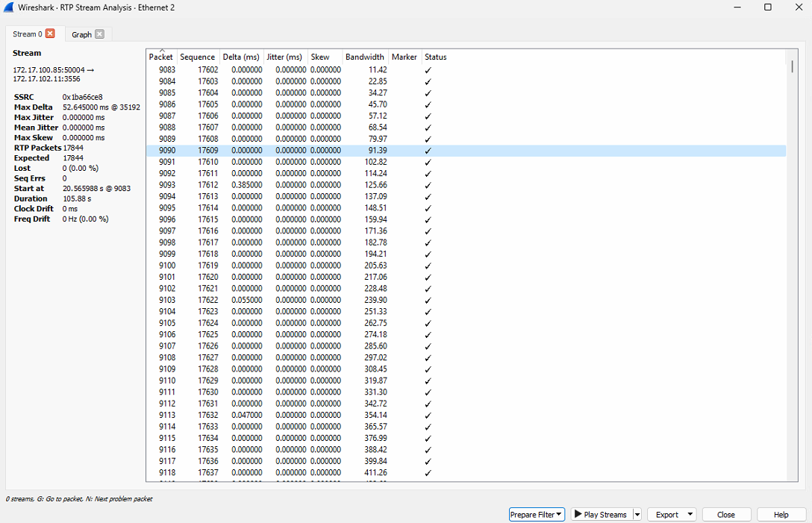Sort by Delta (ms) column header
Screen dimensions: 812x523
click(x=241, y=57)
